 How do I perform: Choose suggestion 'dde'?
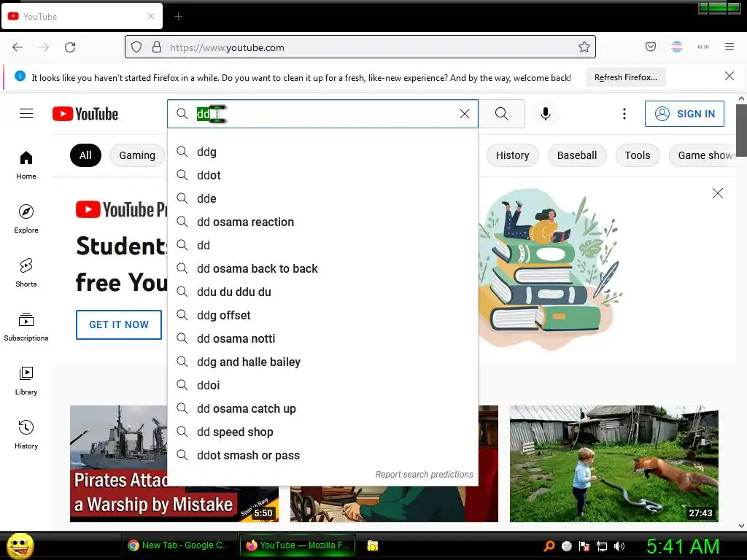coord(322,198)
